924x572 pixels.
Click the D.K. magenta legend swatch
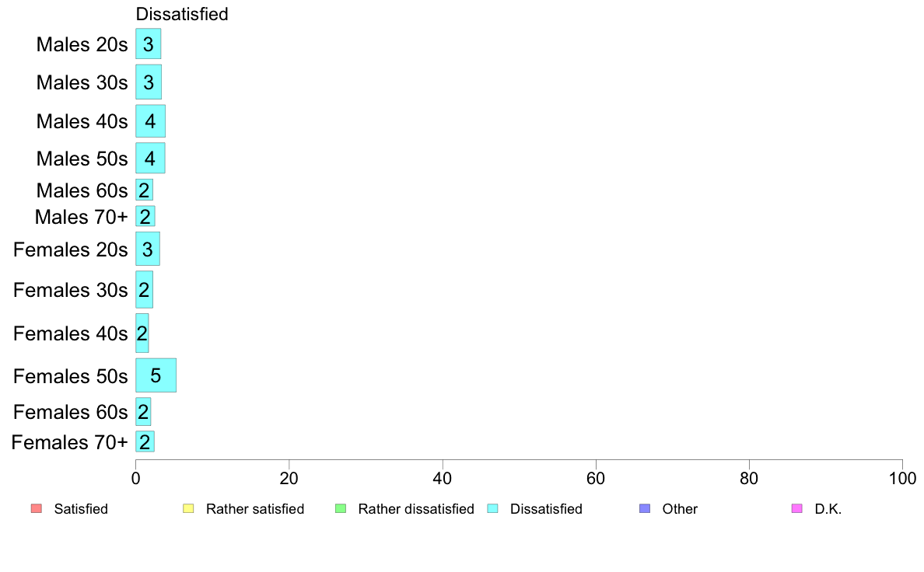pyautogui.click(x=797, y=508)
